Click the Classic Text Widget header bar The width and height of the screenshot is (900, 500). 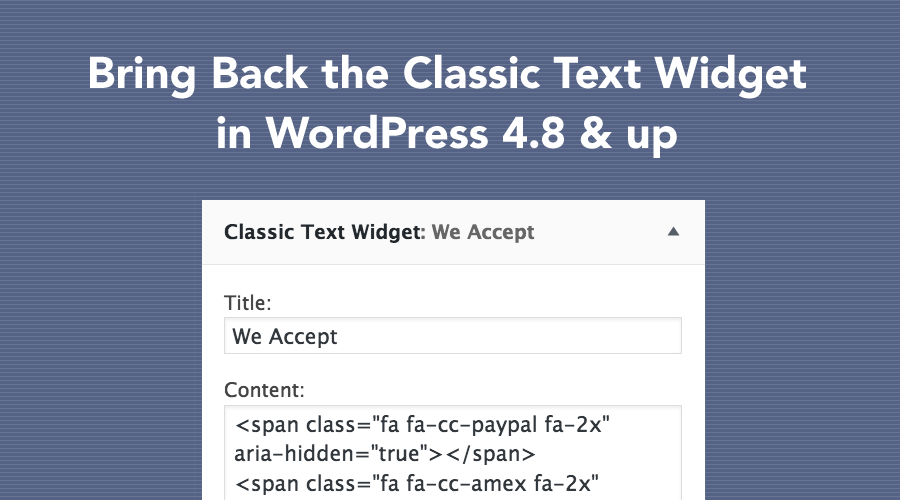point(453,232)
